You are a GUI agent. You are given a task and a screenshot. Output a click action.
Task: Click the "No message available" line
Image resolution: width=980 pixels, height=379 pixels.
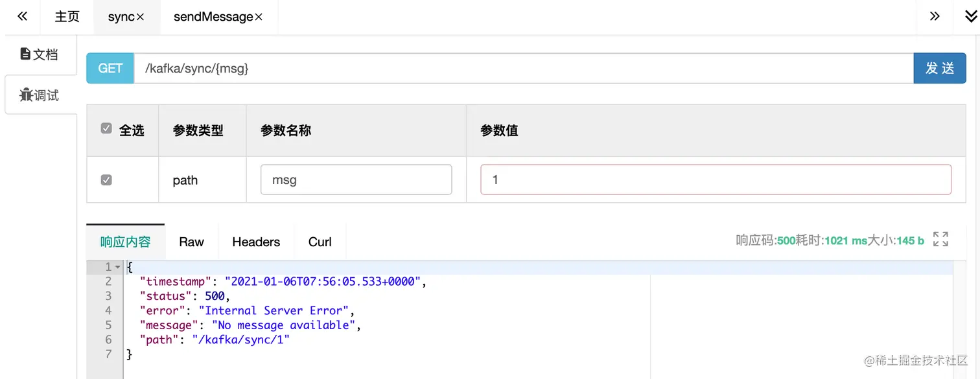point(251,325)
